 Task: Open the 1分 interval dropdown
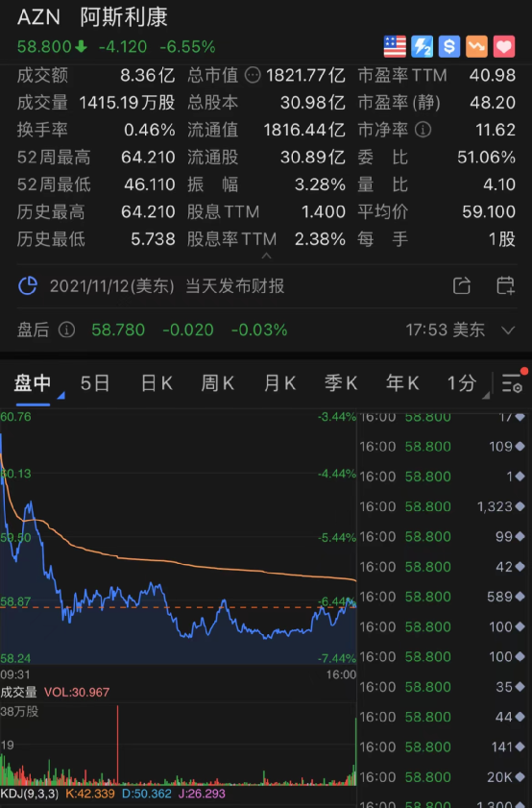[467, 383]
